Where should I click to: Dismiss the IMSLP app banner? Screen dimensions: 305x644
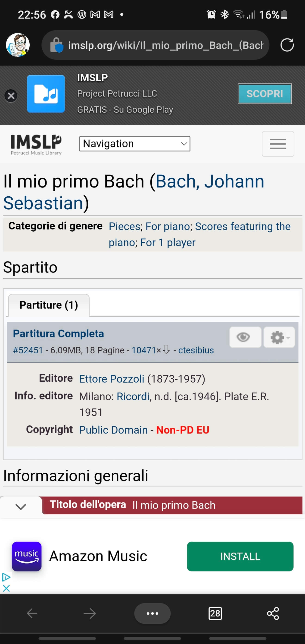[11, 96]
